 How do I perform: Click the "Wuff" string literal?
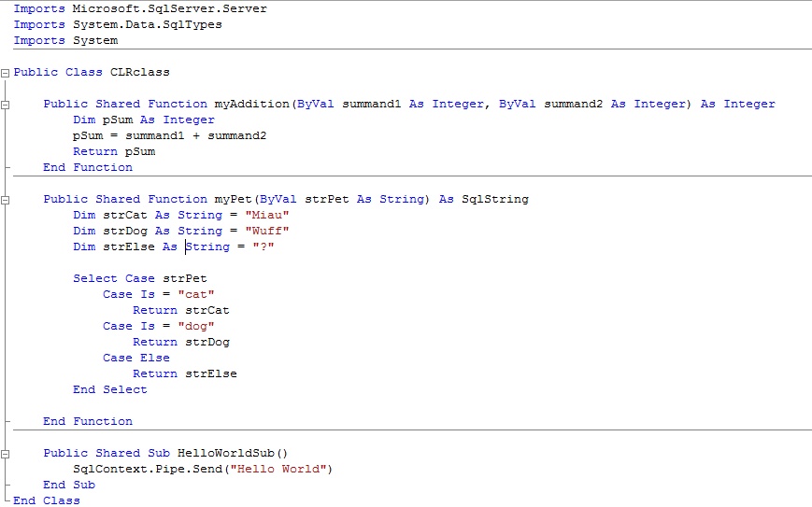coord(266,231)
